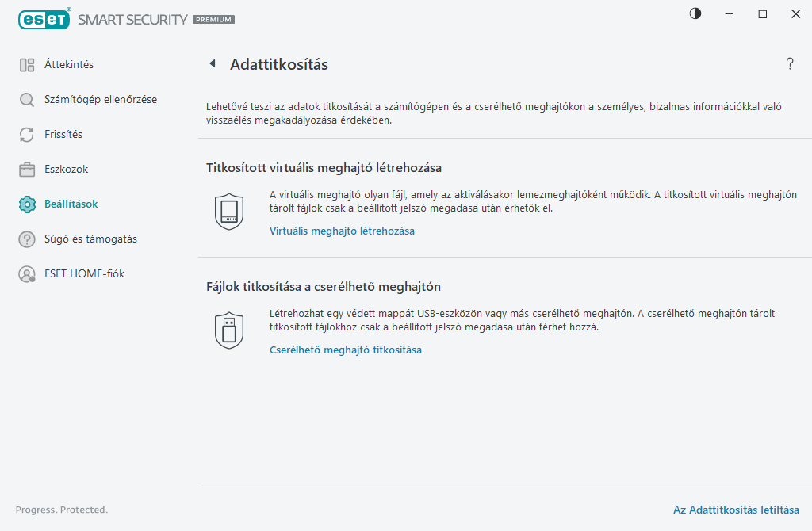This screenshot has height=531, width=812.
Task: Click the Eszközök briefcase icon
Action: (27, 170)
